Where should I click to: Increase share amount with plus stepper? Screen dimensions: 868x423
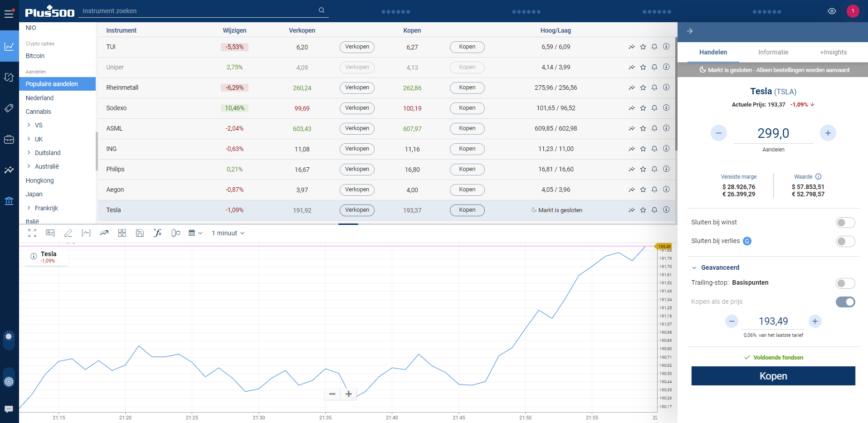828,133
